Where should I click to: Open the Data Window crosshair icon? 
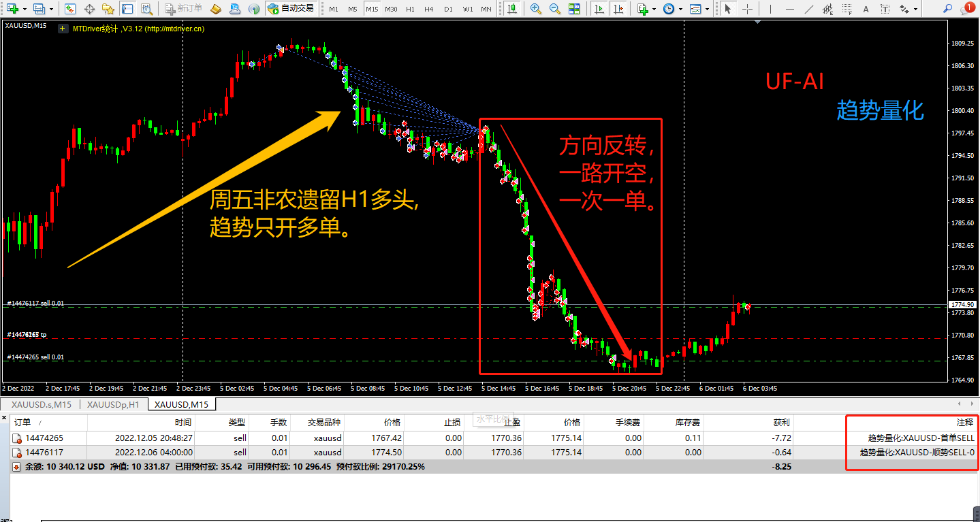90,9
